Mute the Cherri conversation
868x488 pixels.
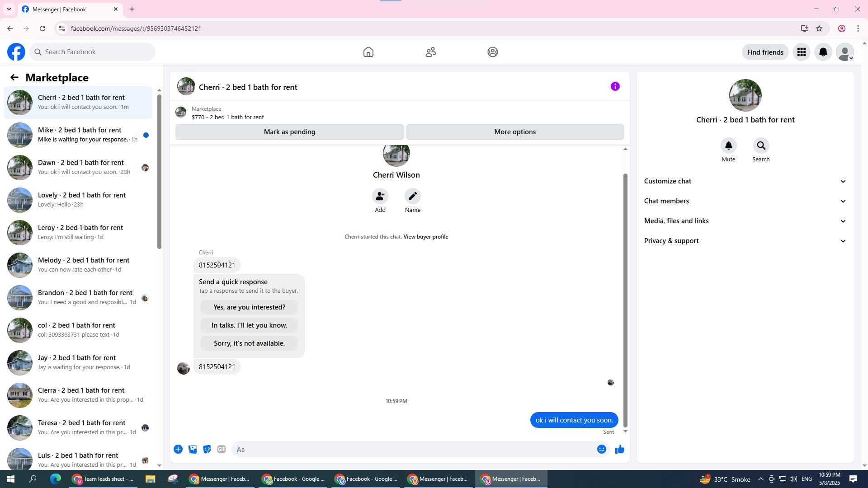click(x=729, y=145)
